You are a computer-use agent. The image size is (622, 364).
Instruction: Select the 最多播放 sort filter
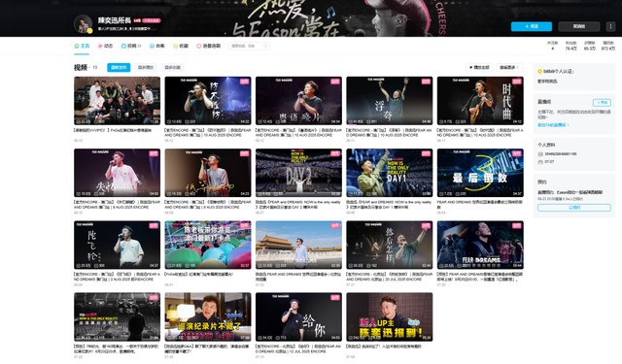(146, 67)
